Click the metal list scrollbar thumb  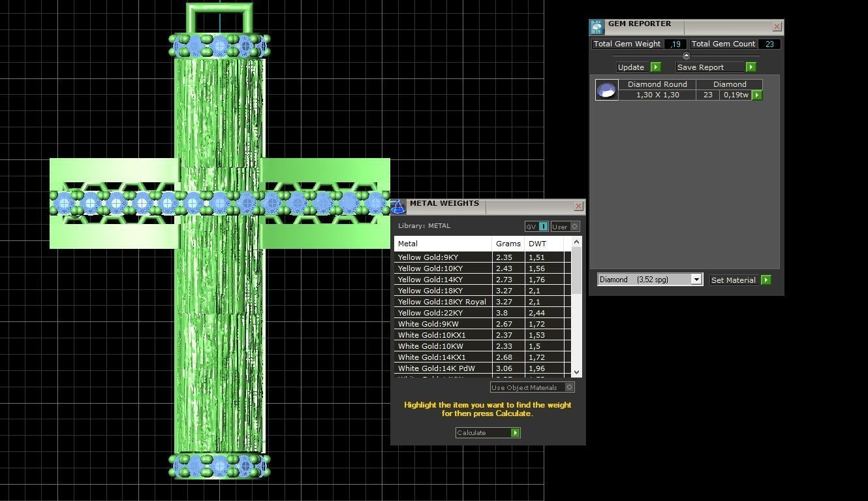click(576, 270)
